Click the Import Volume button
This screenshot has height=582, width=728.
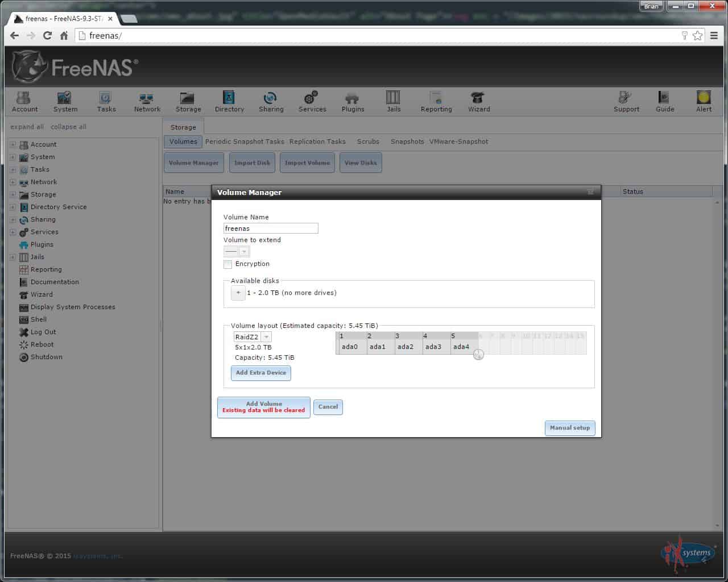pos(307,163)
